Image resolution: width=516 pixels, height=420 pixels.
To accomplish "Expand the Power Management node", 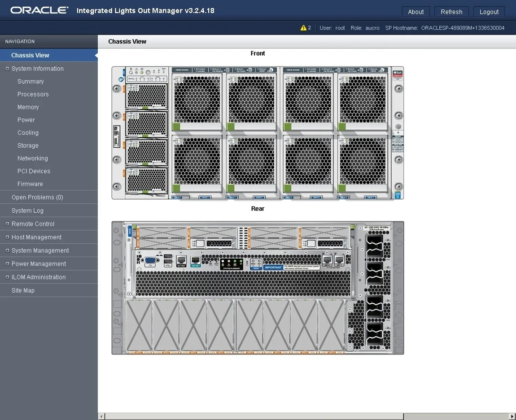I will coord(7,264).
